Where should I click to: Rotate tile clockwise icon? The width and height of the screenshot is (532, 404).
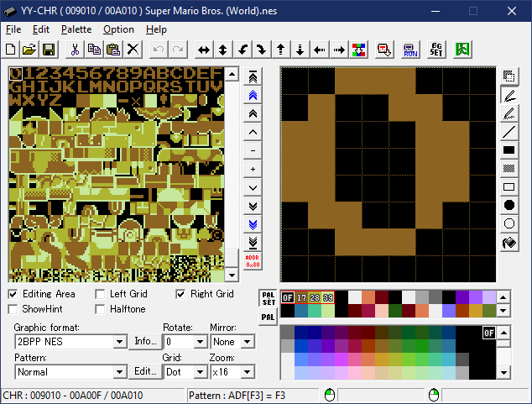coord(261,50)
